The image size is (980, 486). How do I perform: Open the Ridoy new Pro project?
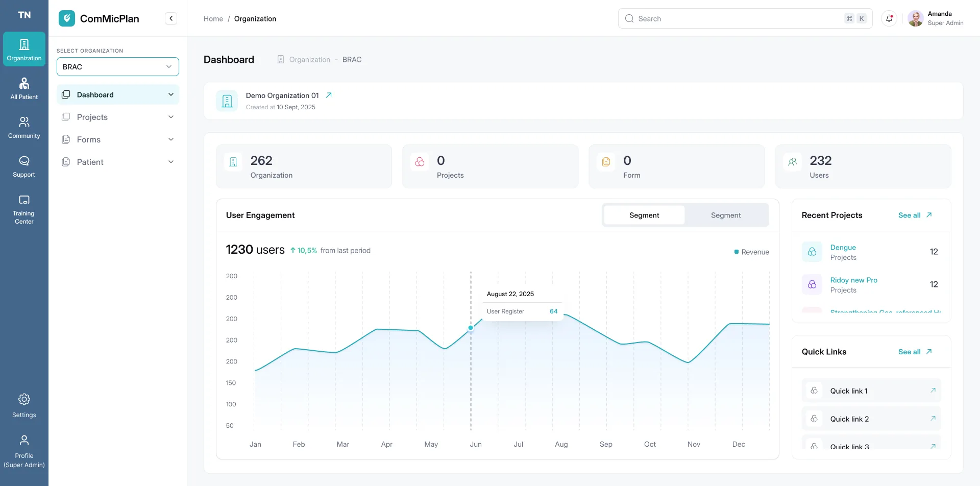click(854, 280)
